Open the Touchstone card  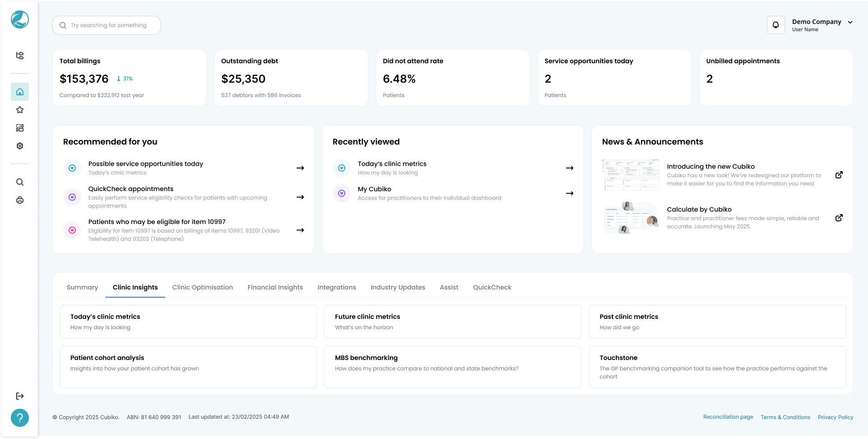click(x=717, y=367)
